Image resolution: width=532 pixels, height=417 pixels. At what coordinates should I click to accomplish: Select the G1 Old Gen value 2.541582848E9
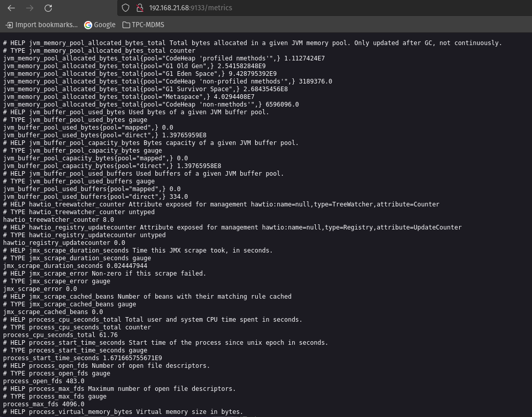point(241,66)
